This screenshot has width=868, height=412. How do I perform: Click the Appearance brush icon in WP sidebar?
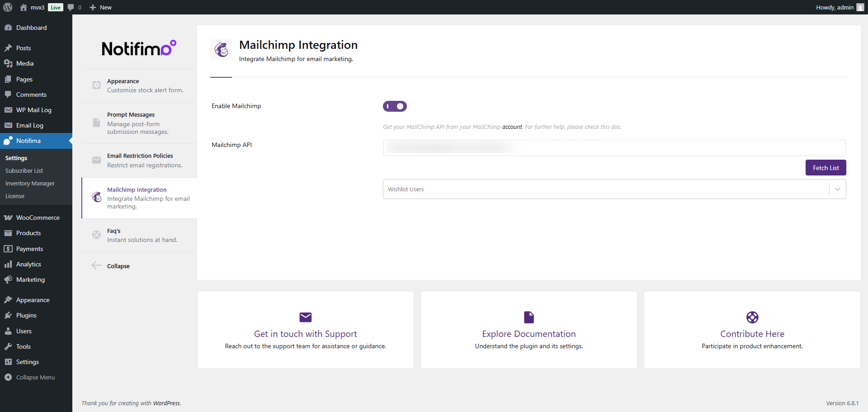click(8, 300)
